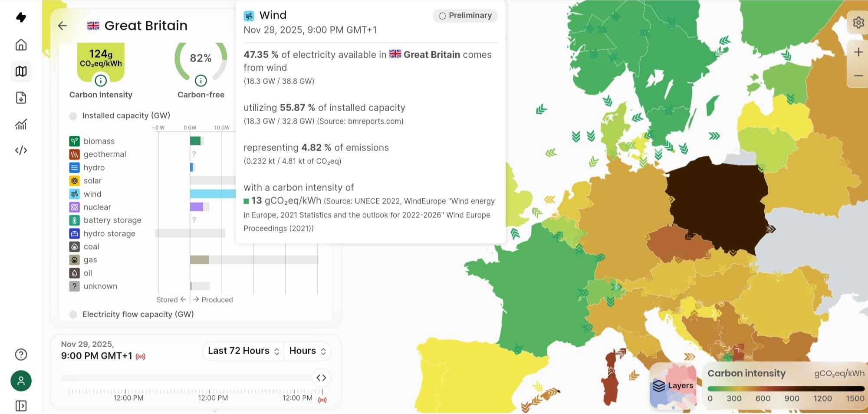Screen dimensions: 868x414
Task: Zoom in the map with plus button
Action: pyautogui.click(x=858, y=53)
